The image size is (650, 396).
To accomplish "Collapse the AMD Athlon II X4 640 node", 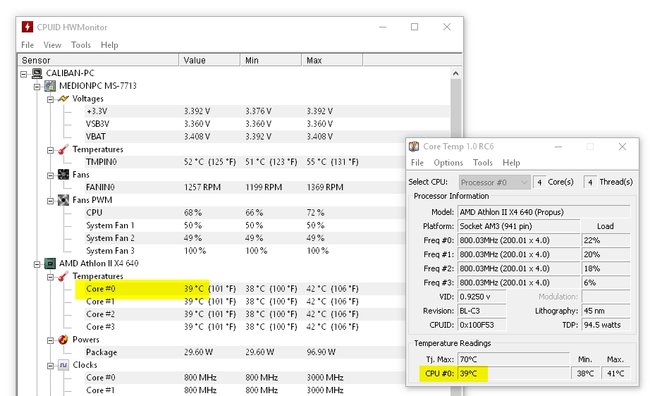I will 37,264.
